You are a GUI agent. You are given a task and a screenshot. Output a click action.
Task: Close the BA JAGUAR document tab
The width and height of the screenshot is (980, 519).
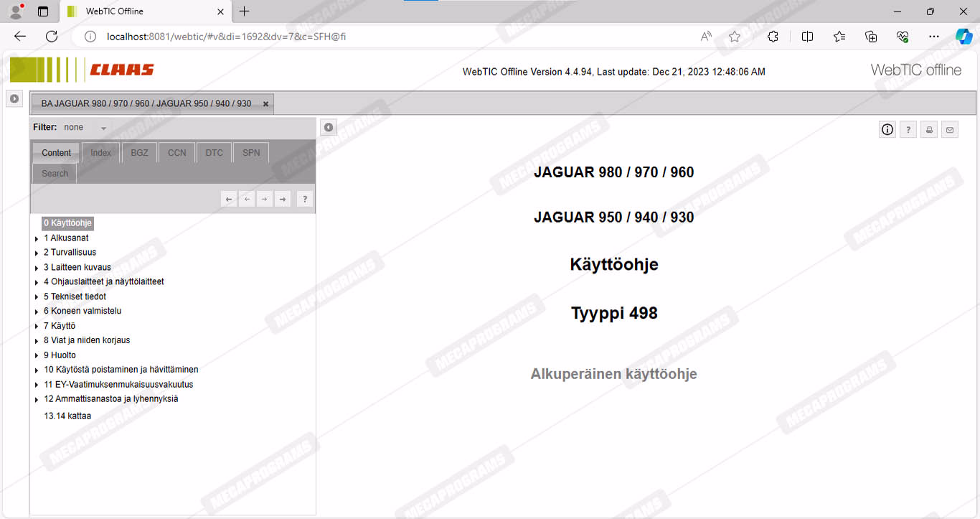coord(265,104)
